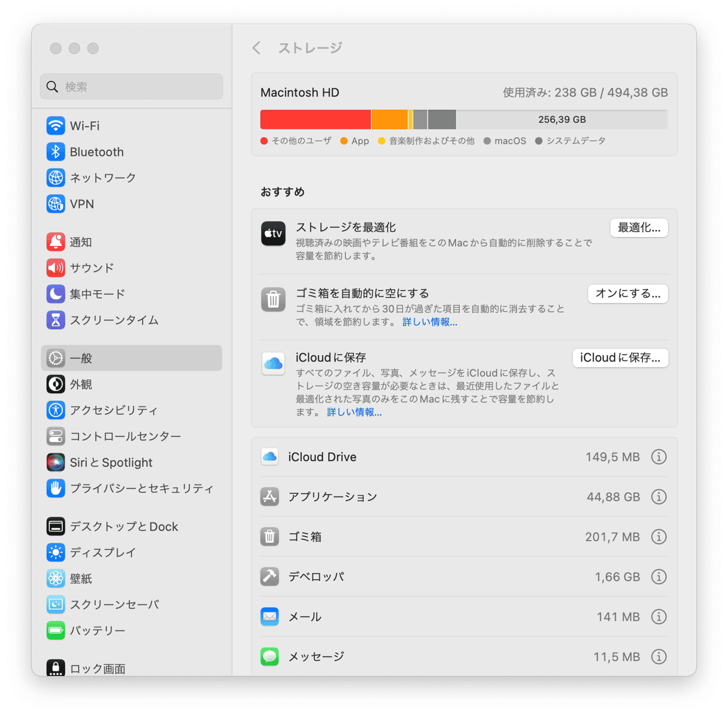Select コントロールセンター sidebar item

point(132,437)
